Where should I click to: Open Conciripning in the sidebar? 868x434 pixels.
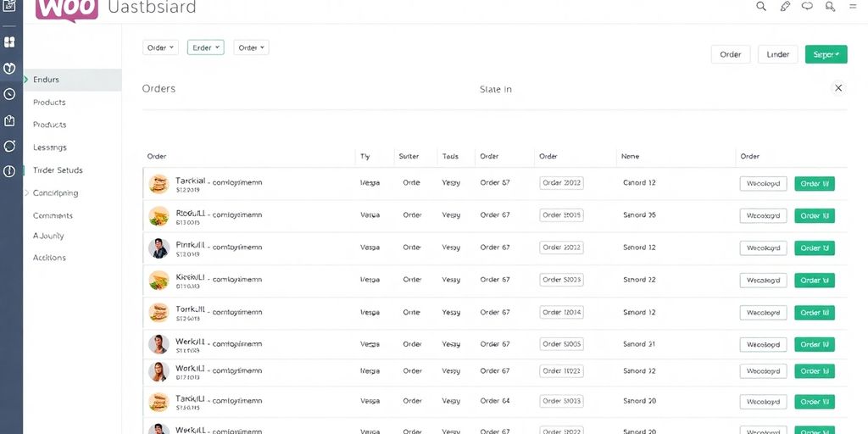[55, 193]
